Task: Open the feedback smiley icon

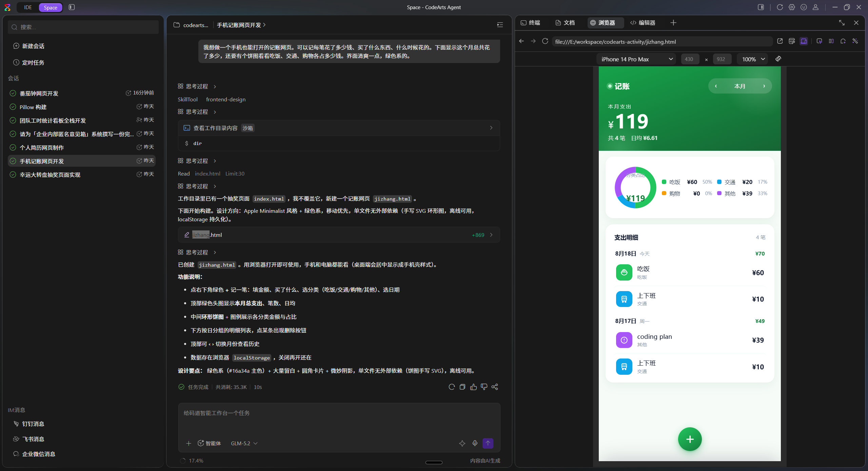Action: (804, 7)
